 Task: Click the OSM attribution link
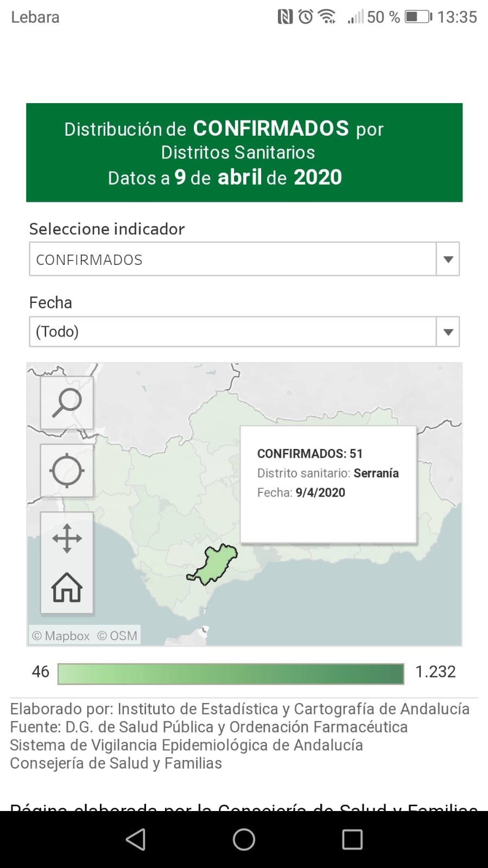117,636
